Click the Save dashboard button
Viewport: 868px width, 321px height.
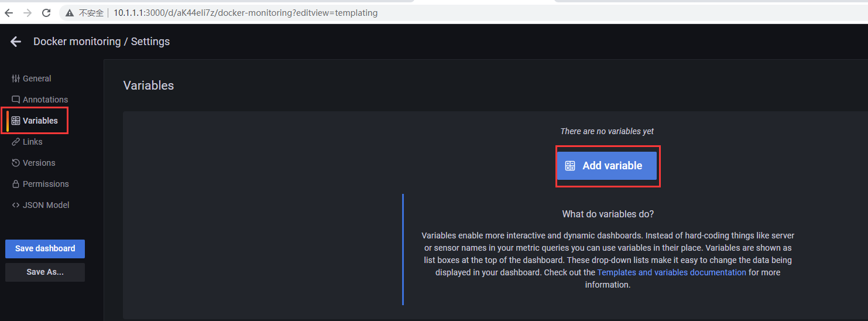click(x=45, y=249)
